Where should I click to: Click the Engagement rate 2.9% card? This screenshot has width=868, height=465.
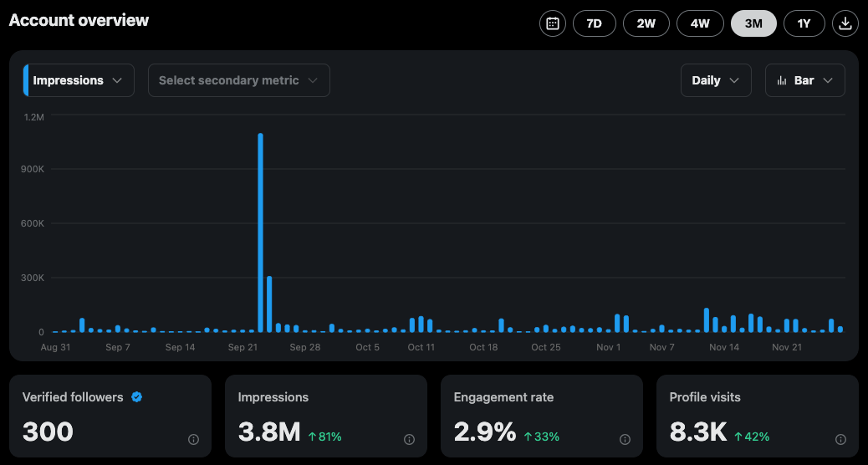[542, 416]
